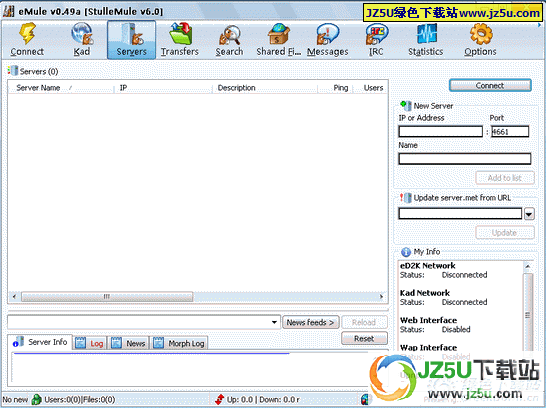Click the server list scroll right arrow
The width and height of the screenshot is (546, 408).
tap(381, 297)
